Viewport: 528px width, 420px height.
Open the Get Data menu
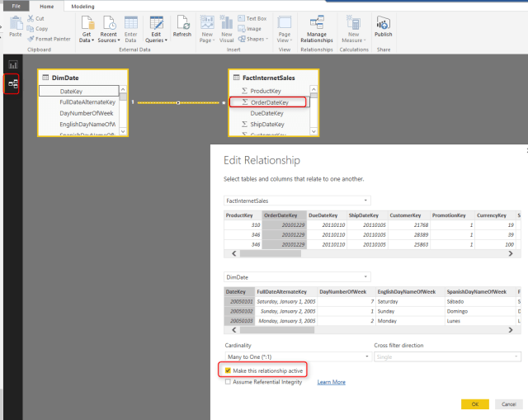(x=87, y=30)
